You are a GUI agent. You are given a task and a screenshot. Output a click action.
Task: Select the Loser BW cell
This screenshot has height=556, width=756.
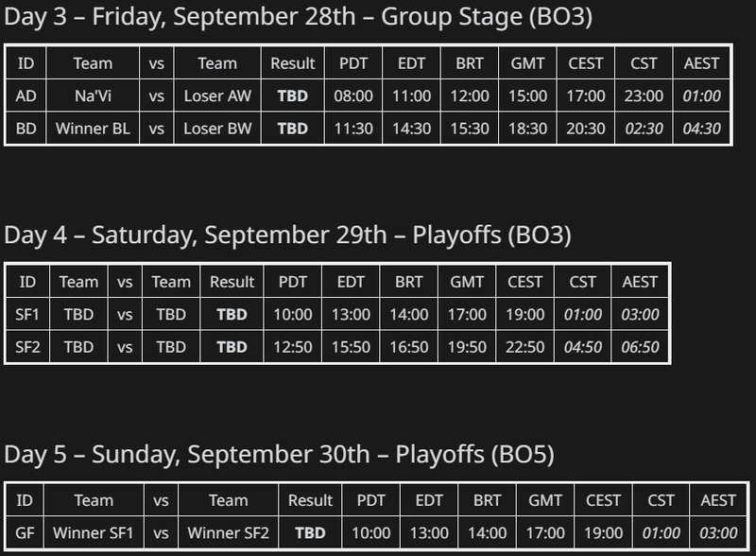(217, 129)
